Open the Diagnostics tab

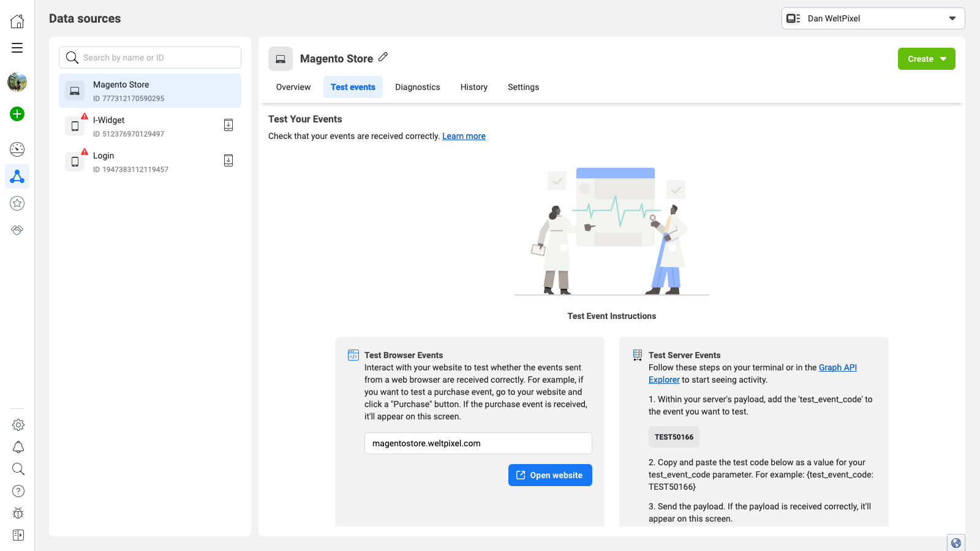click(x=418, y=87)
